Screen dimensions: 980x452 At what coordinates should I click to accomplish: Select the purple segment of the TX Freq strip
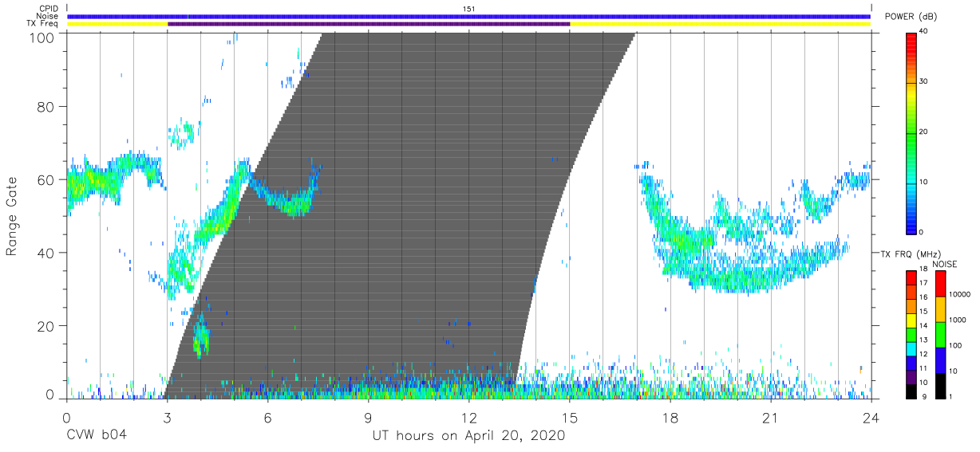(x=369, y=24)
